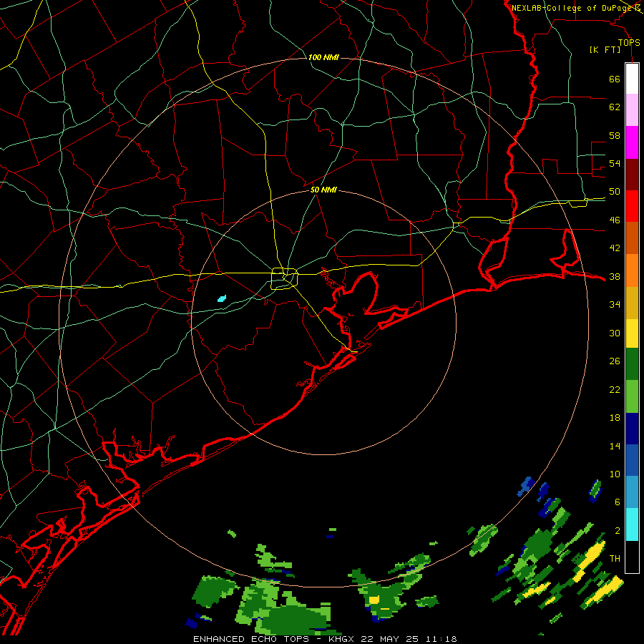The image size is (644, 644).
Task: Click the 6 legend value
Action: click(x=618, y=502)
